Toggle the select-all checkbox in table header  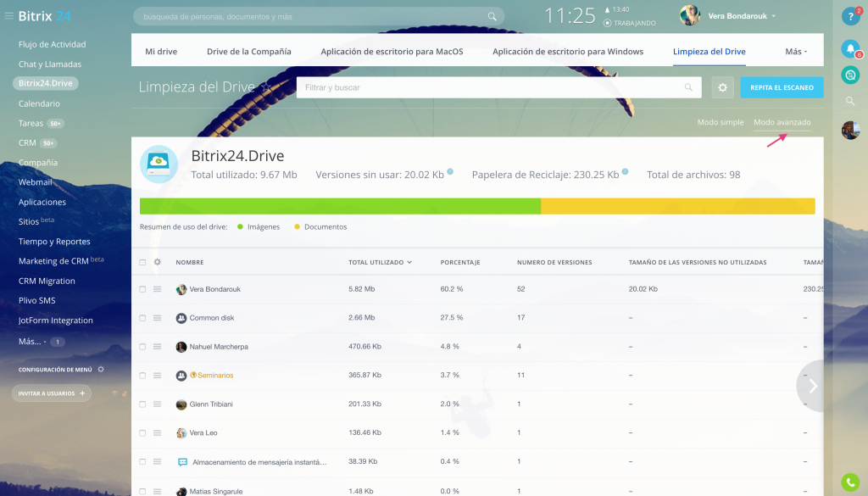click(142, 262)
